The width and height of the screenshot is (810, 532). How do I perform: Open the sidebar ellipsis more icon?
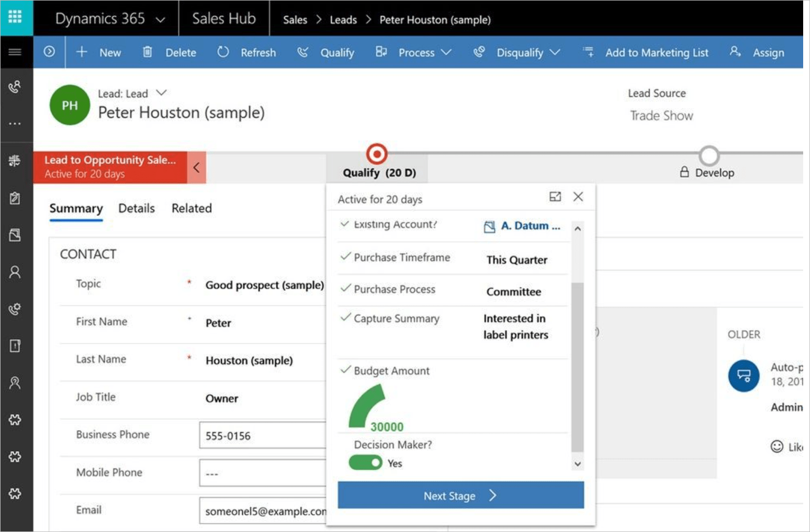[15, 124]
